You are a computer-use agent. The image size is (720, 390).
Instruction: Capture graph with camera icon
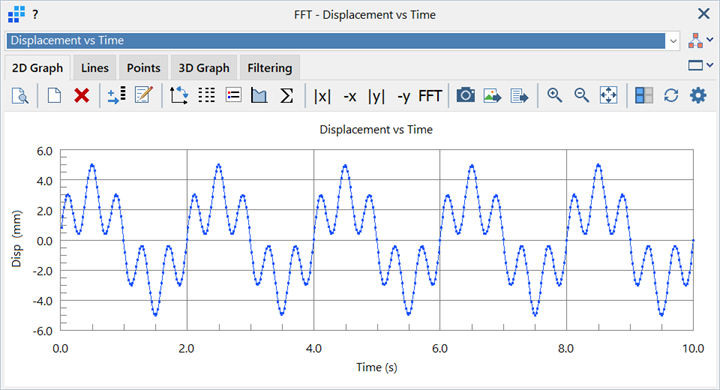465,96
